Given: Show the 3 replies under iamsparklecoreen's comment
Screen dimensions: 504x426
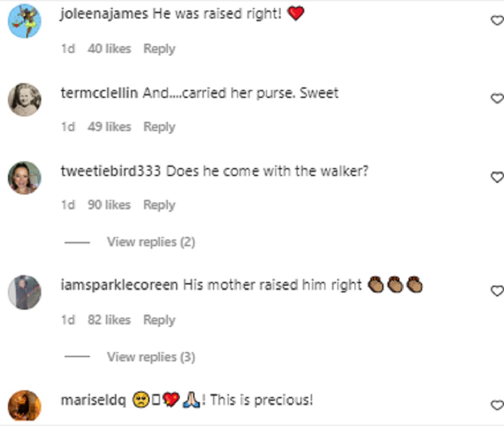Looking at the screenshot, I should (x=151, y=357).
